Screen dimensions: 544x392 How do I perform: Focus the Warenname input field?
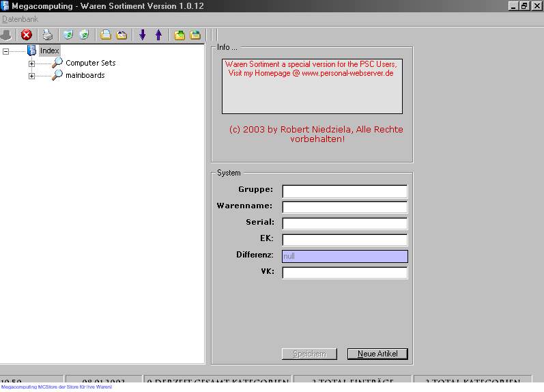coord(345,207)
